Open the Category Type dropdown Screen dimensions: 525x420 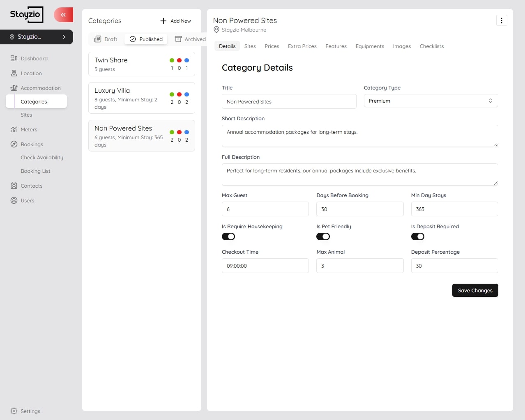[431, 101]
